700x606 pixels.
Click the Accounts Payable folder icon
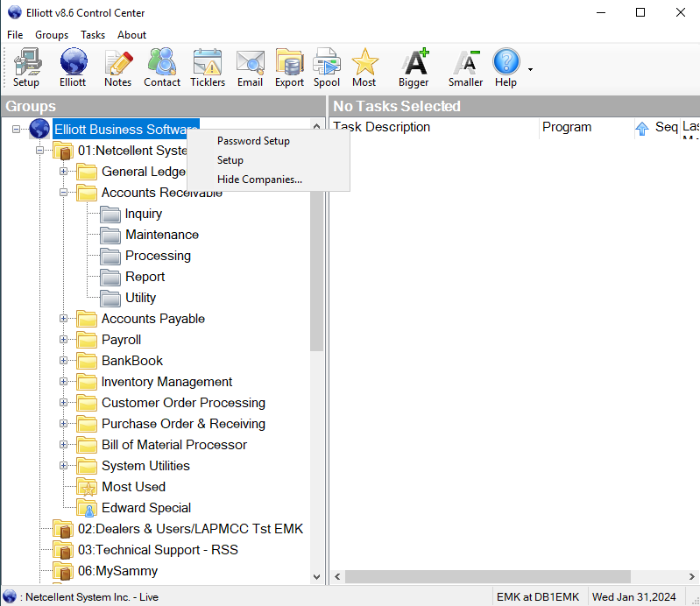coord(87,319)
